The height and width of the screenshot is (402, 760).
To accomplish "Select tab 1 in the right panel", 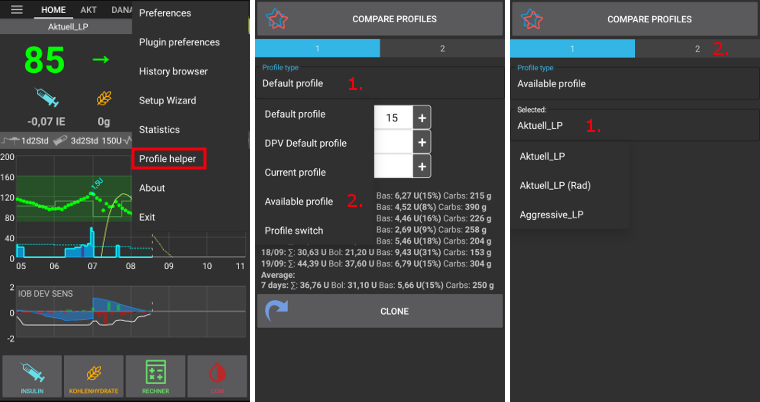I will [572, 48].
